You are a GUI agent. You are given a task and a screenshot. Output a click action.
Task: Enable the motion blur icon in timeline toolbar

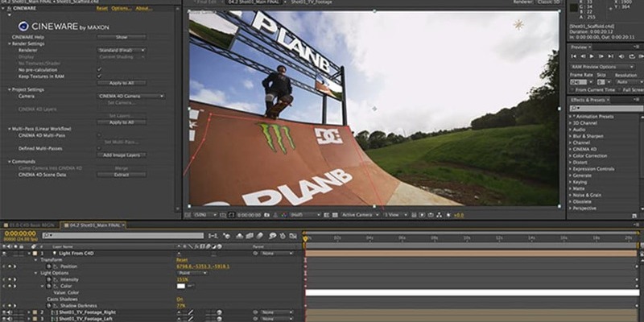[x=259, y=236]
